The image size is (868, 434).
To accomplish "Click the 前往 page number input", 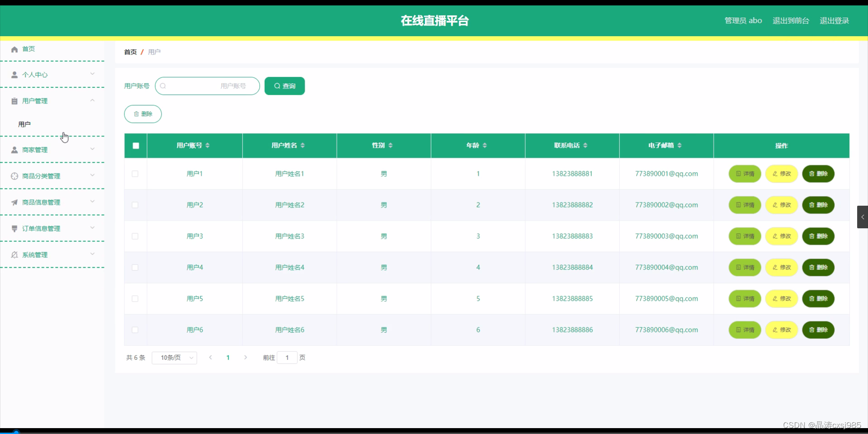I will pos(287,358).
